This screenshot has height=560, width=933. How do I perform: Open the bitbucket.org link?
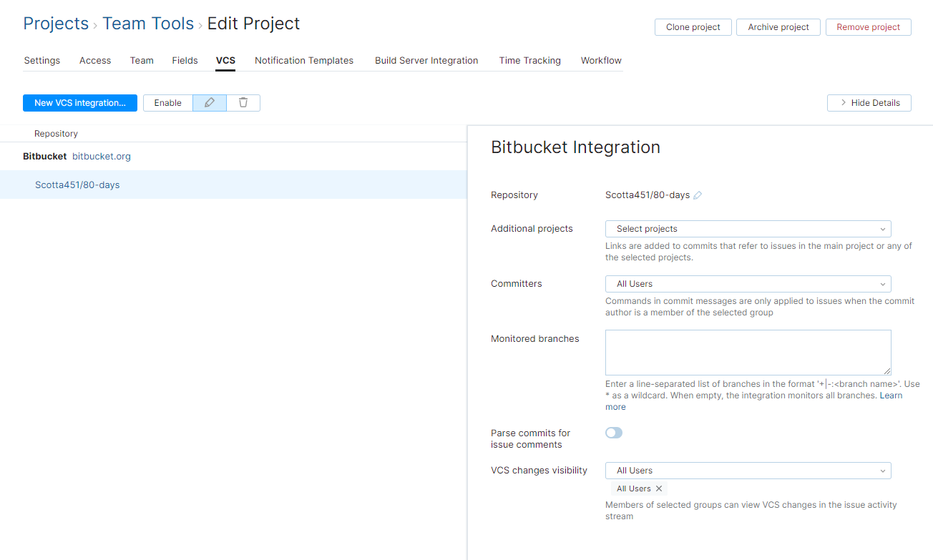click(x=101, y=156)
